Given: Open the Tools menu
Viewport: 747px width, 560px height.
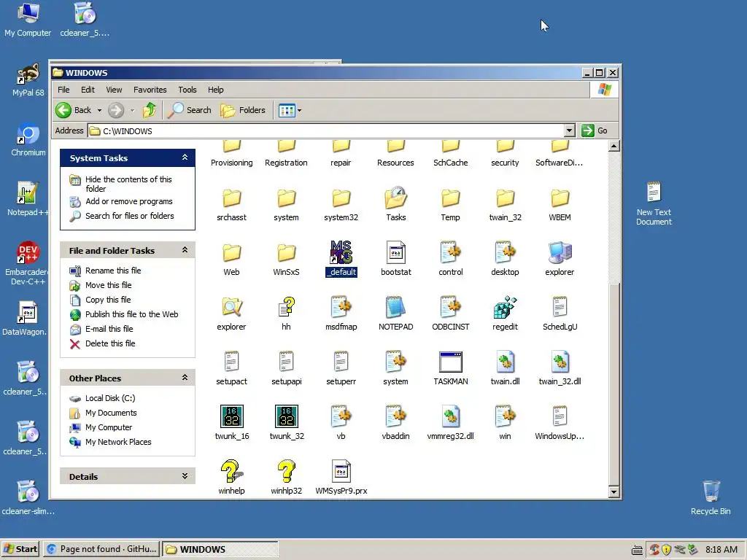Looking at the screenshot, I should click(187, 90).
